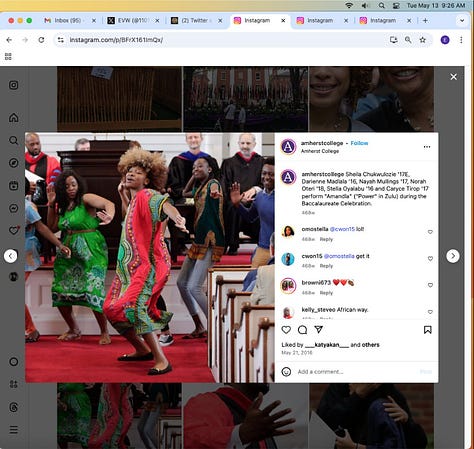Reload the page
Viewport: 474px width, 449px height.
pos(41,40)
